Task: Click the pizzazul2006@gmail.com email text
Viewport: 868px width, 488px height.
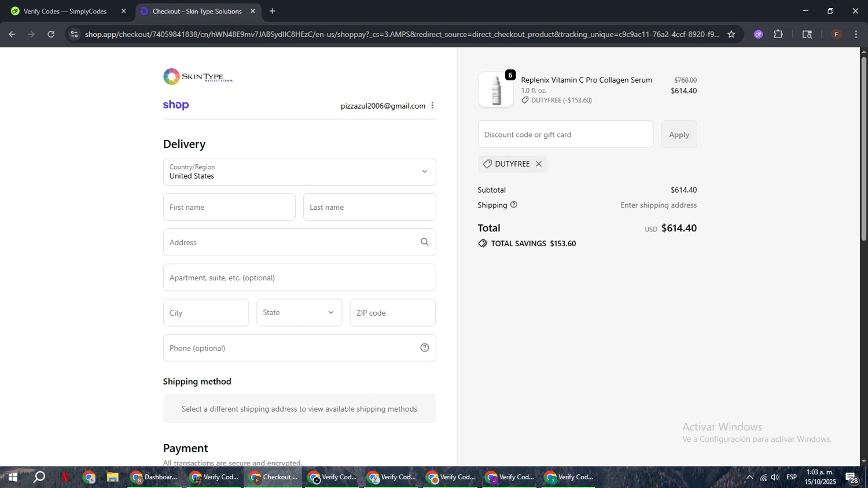Action: 382,106
